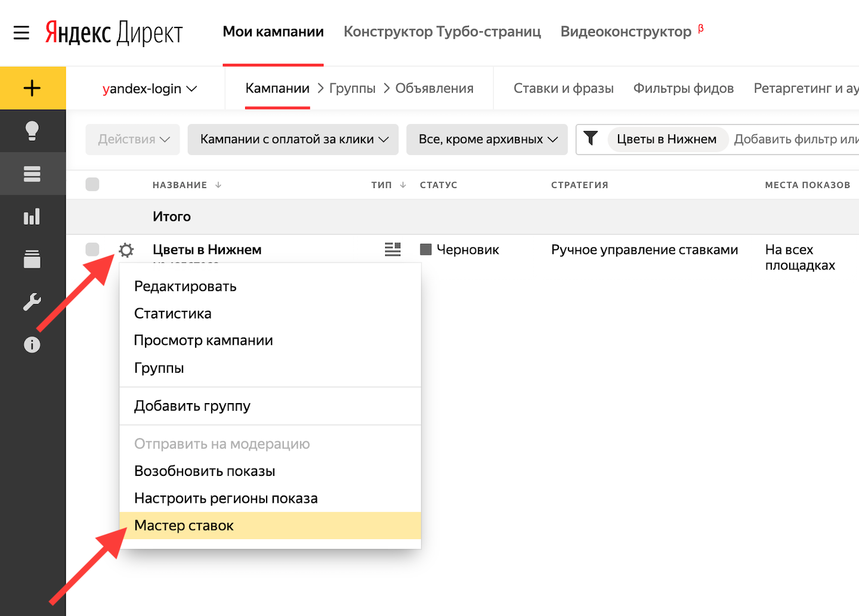Open information sidebar icon
The image size is (859, 616).
(32, 345)
